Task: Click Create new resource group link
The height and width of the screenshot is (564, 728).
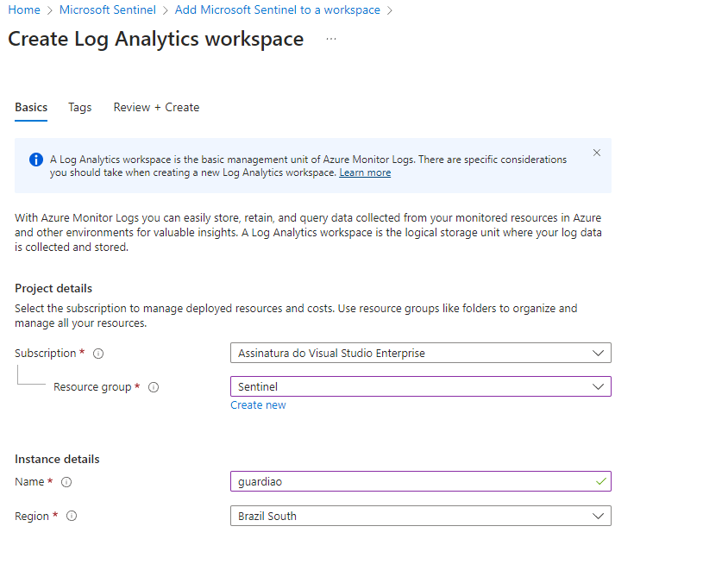Action: coord(258,405)
